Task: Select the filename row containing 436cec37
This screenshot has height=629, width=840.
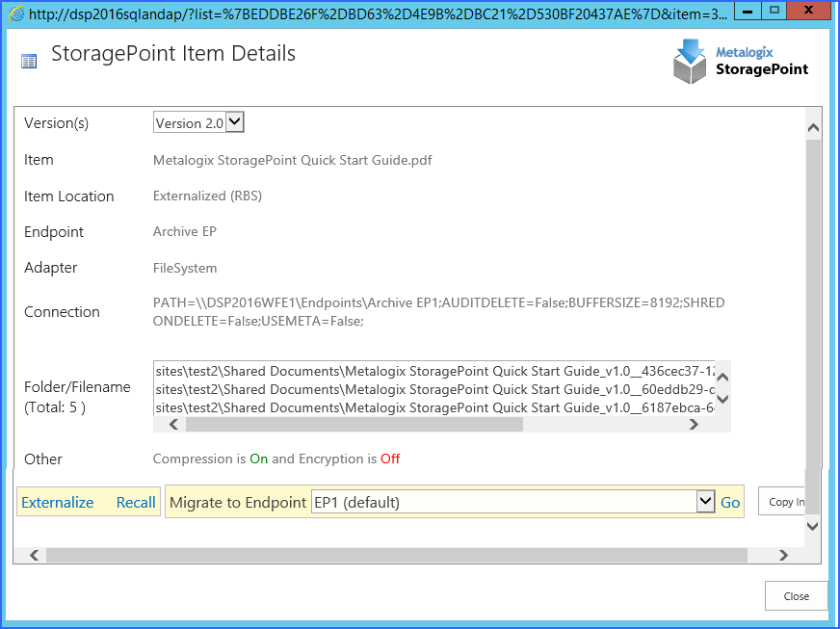Action: [434, 371]
